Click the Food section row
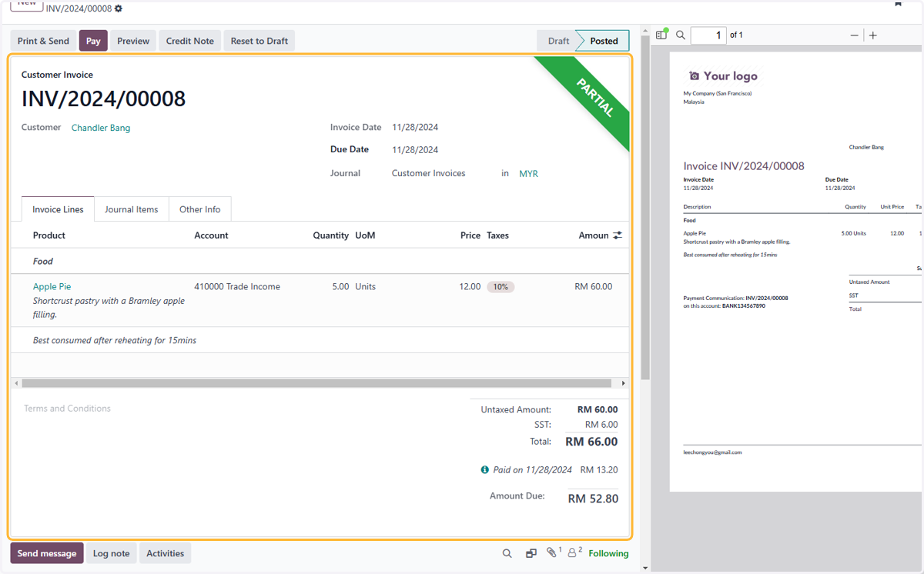Screen dimensions: 924x574 320,262
